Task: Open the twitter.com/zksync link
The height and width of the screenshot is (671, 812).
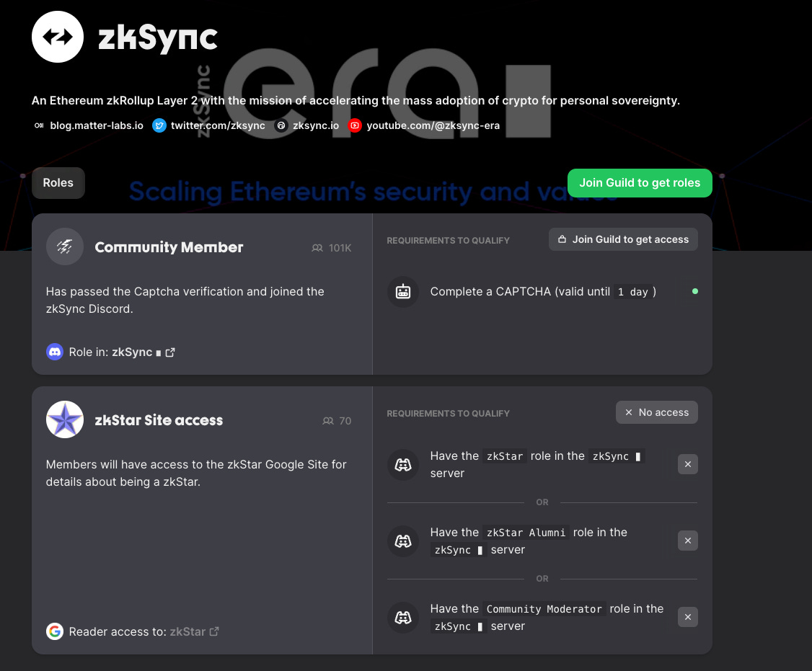Action: [x=218, y=125]
